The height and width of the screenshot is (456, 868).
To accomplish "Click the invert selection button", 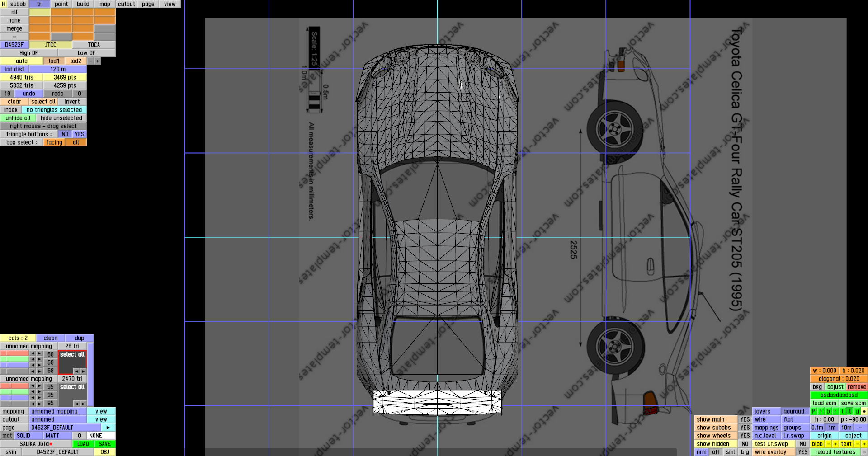I will pyautogui.click(x=72, y=102).
